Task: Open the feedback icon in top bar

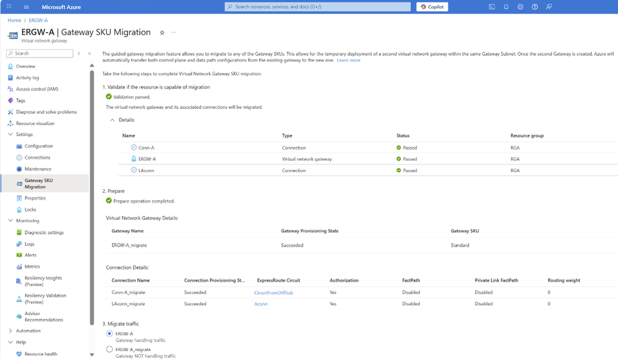Action: (x=549, y=7)
